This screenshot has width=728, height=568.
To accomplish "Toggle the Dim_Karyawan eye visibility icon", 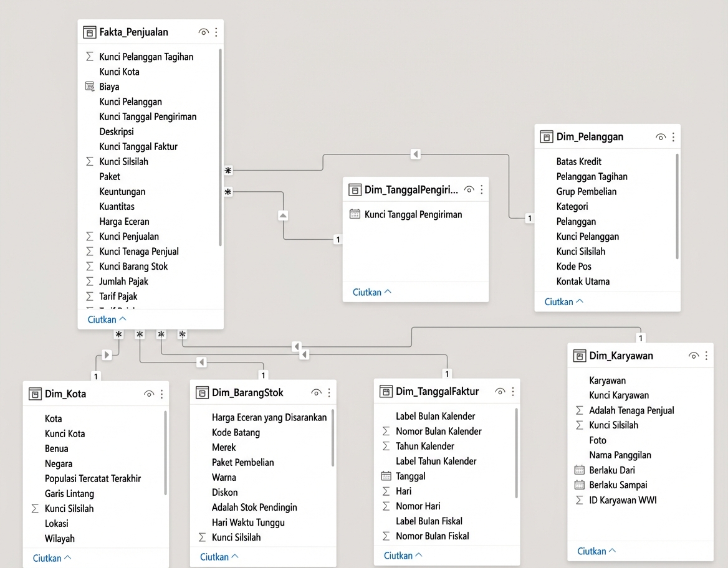I will 694,356.
